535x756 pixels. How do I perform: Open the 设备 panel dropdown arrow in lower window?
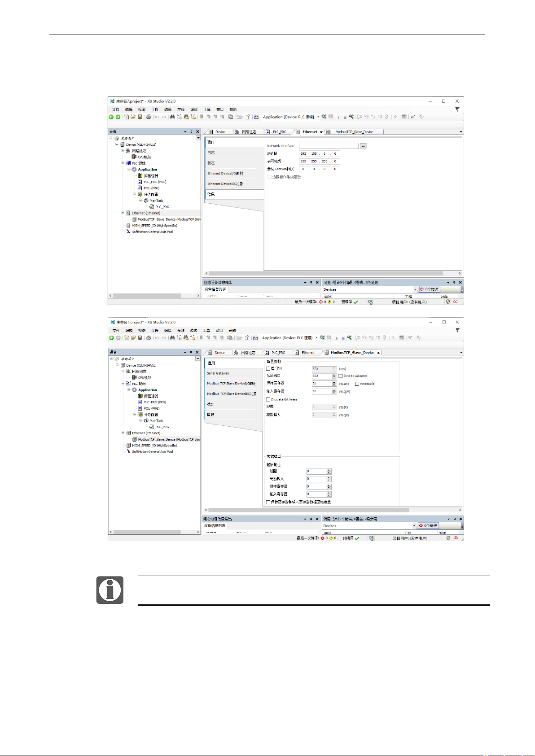(185, 352)
